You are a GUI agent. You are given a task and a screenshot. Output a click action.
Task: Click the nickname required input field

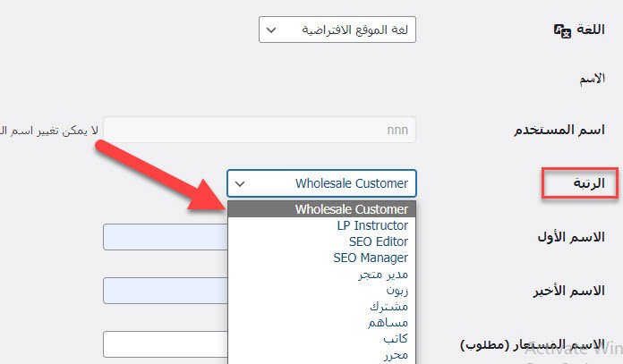click(166, 344)
